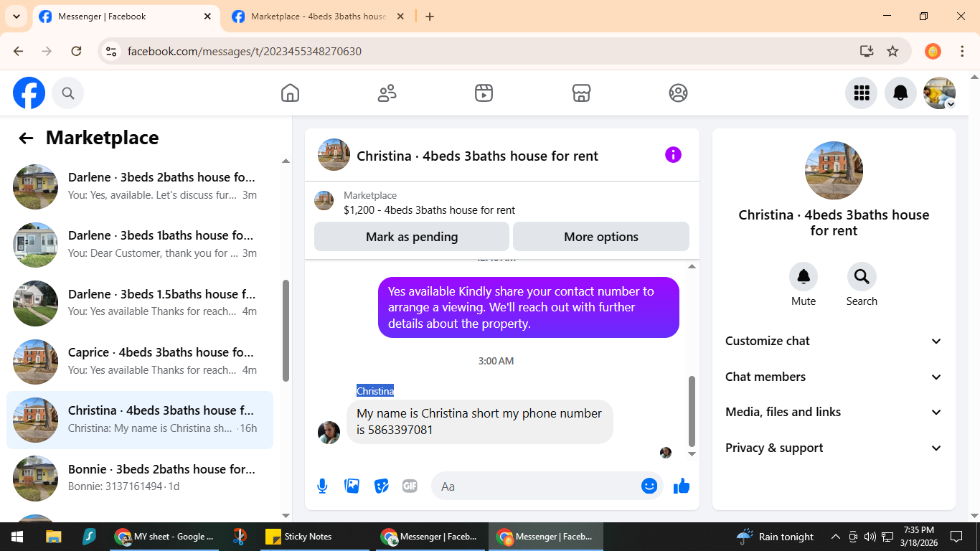The width and height of the screenshot is (980, 551).
Task: Open a new browser tab
Action: 430,17
